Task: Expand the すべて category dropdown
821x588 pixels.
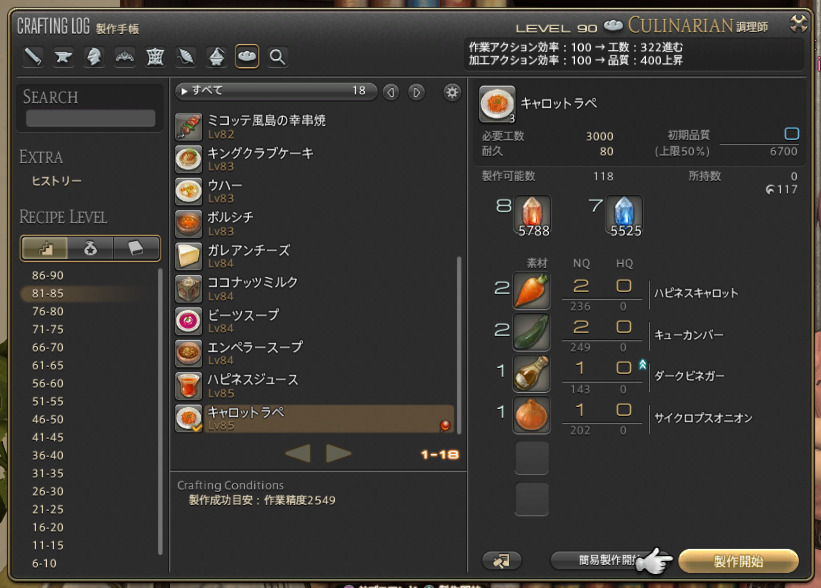Action: [275, 91]
